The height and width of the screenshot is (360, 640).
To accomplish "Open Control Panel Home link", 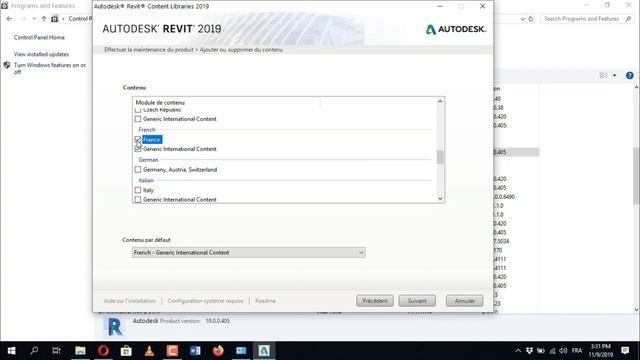I will click(39, 38).
